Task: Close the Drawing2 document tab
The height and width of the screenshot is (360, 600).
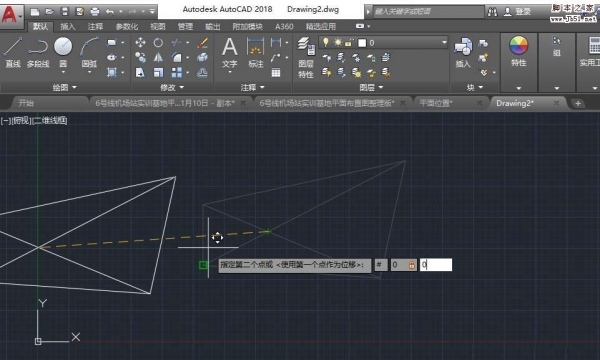Action: [x=556, y=103]
